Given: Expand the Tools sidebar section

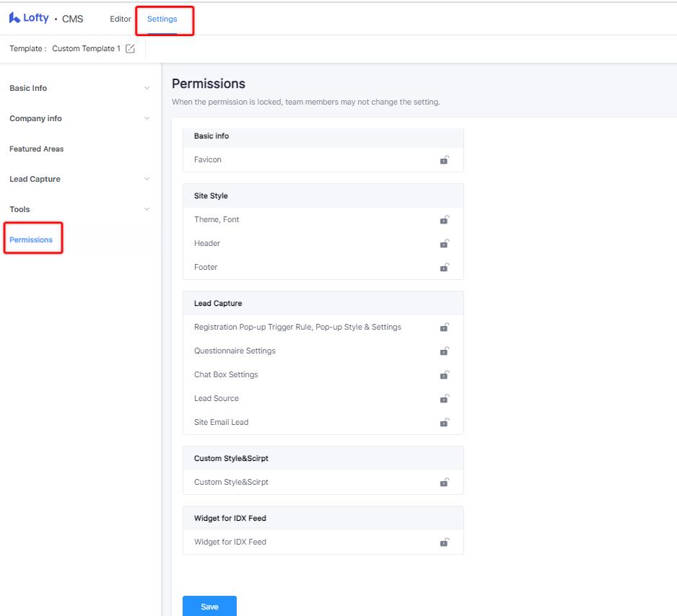Looking at the screenshot, I should tap(147, 209).
